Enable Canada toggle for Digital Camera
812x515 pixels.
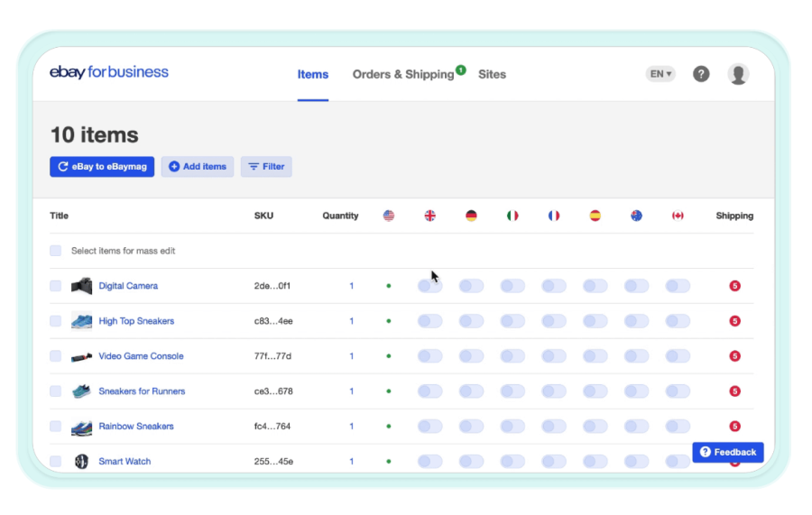click(x=678, y=286)
